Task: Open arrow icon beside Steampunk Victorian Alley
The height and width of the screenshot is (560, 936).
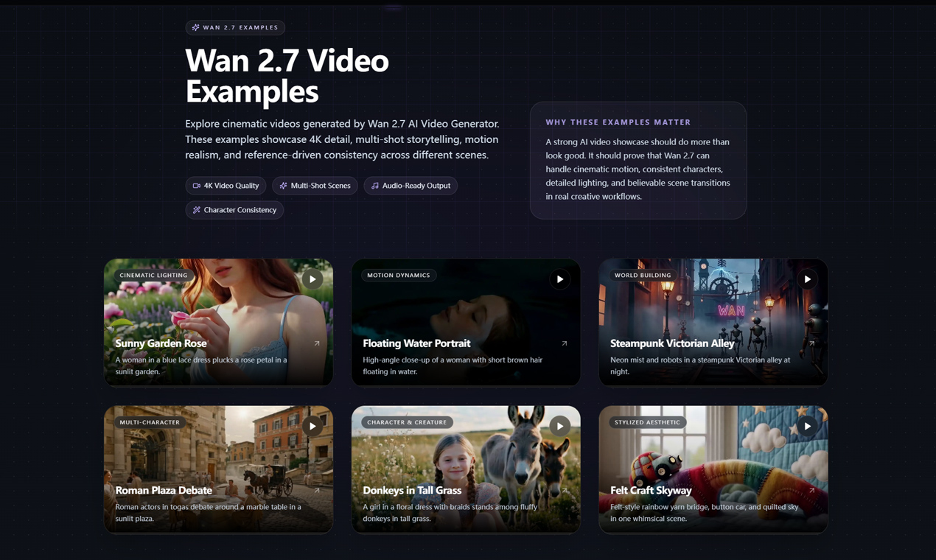Action: [x=812, y=343]
